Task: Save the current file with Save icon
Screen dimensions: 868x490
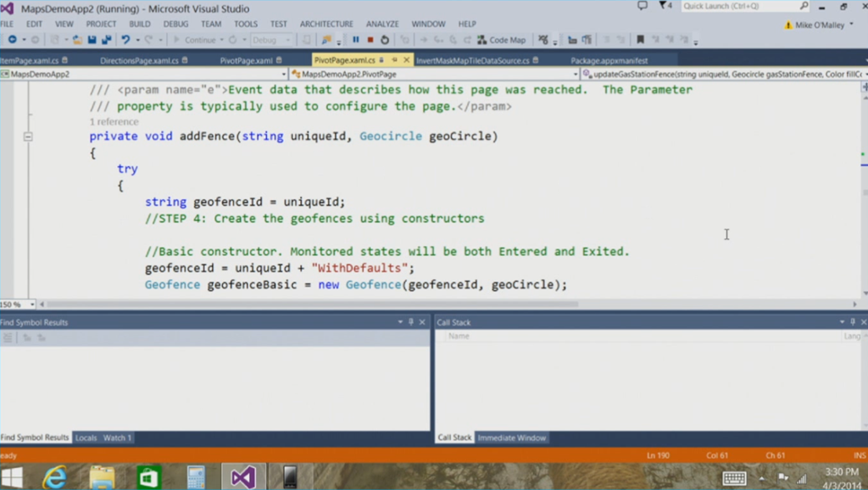Action: pyautogui.click(x=92, y=40)
